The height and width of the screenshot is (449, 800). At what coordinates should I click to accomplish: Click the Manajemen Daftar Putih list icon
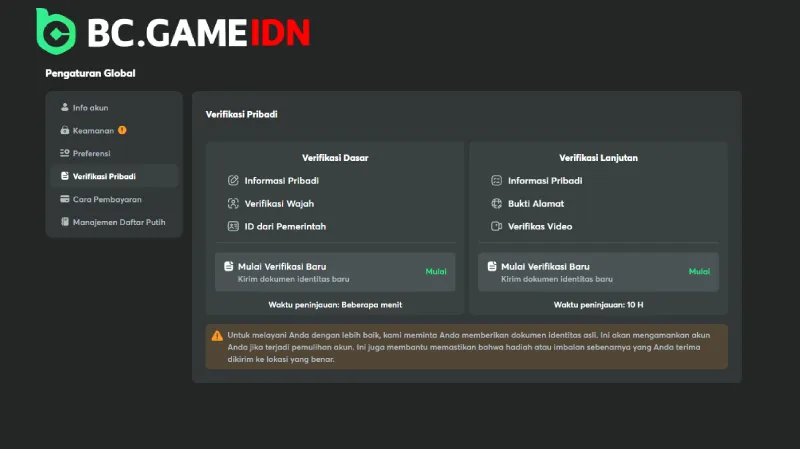click(65, 222)
